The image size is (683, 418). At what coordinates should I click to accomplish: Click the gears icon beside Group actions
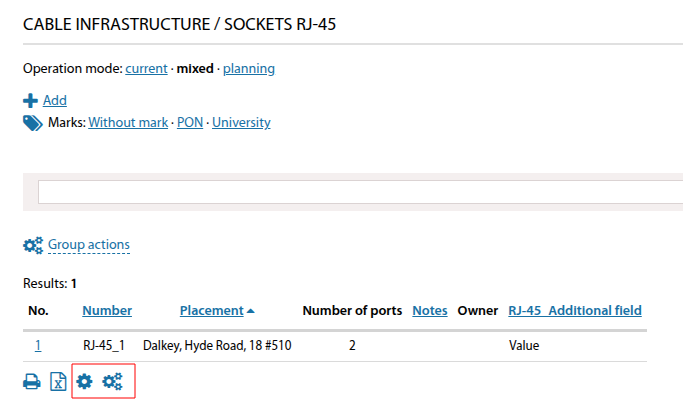point(33,245)
